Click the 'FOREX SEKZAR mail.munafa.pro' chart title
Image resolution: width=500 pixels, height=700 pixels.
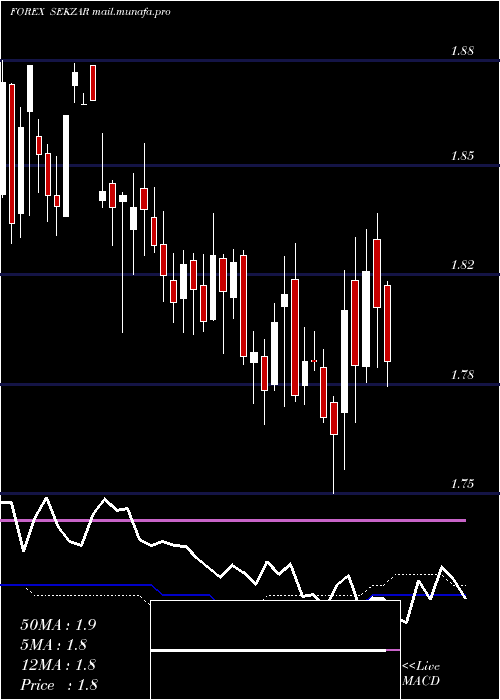(x=90, y=12)
